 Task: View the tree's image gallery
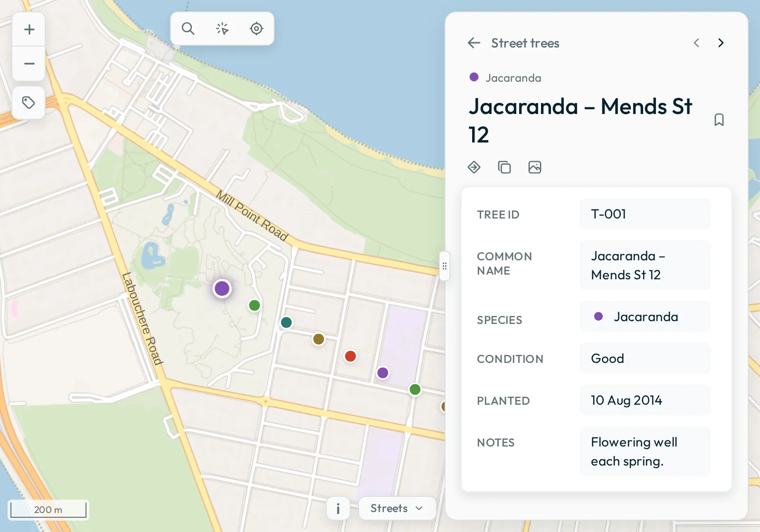[x=535, y=167]
